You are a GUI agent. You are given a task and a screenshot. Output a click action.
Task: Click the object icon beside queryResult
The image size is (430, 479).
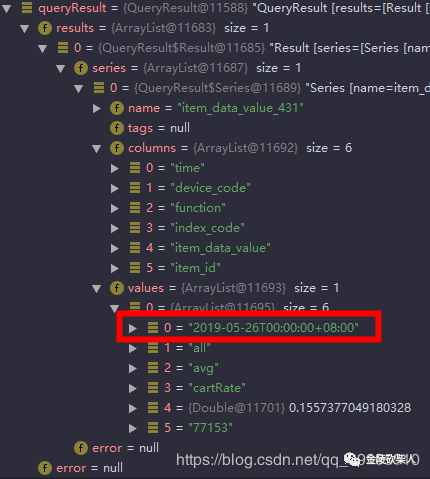point(27,8)
